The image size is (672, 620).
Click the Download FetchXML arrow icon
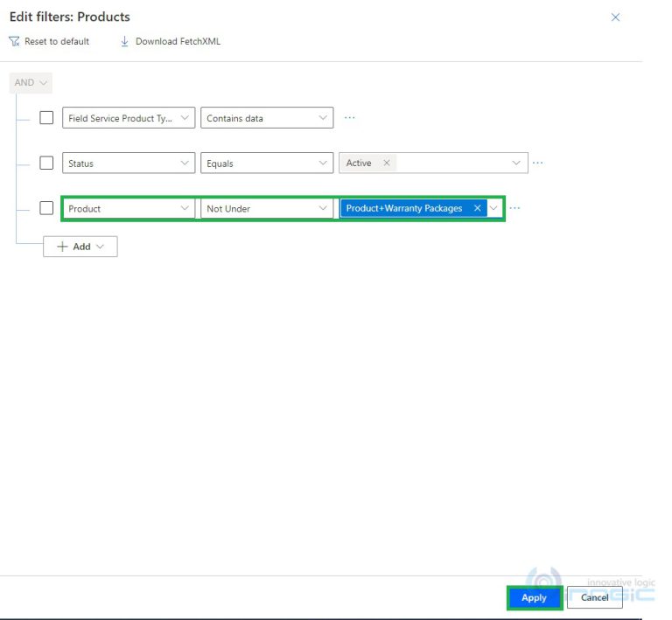pyautogui.click(x=124, y=41)
